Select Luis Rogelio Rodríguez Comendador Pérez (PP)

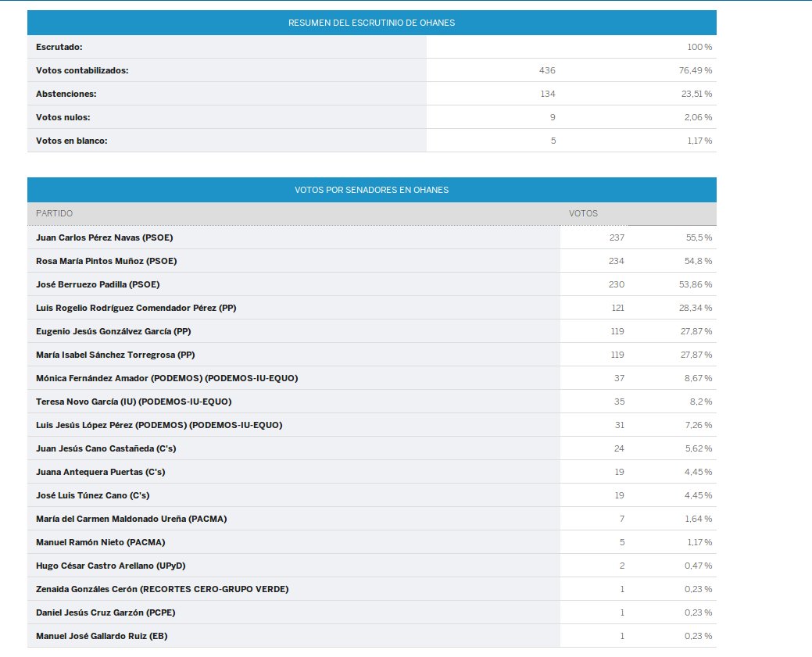click(x=136, y=308)
